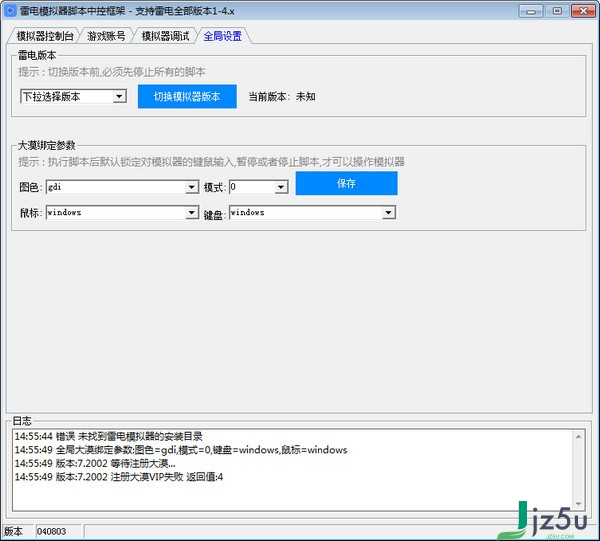Open the 游戏账号 tab
The width and height of the screenshot is (600, 541).
click(106, 36)
